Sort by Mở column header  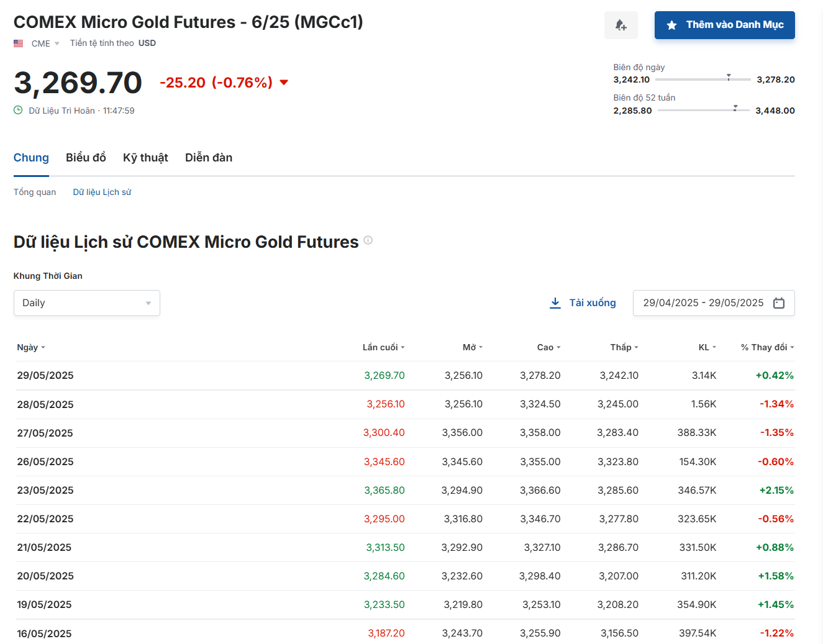pos(472,347)
